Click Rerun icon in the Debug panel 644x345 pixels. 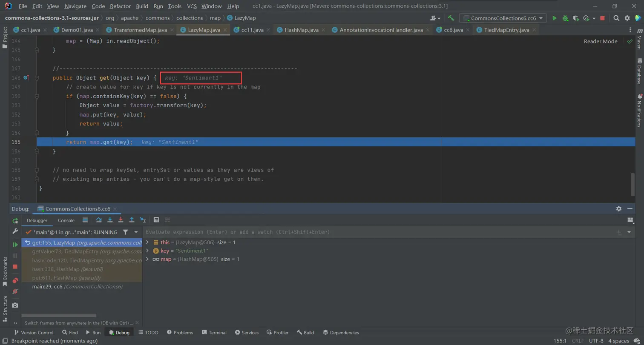point(15,220)
